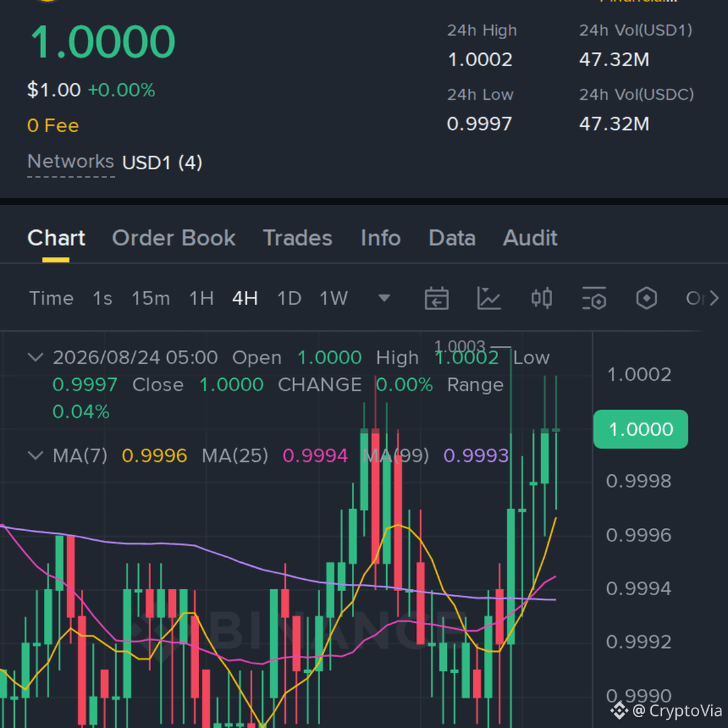Image resolution: width=728 pixels, height=728 pixels.
Task: Collapse the MA indicator legend row
Action: click(36, 456)
